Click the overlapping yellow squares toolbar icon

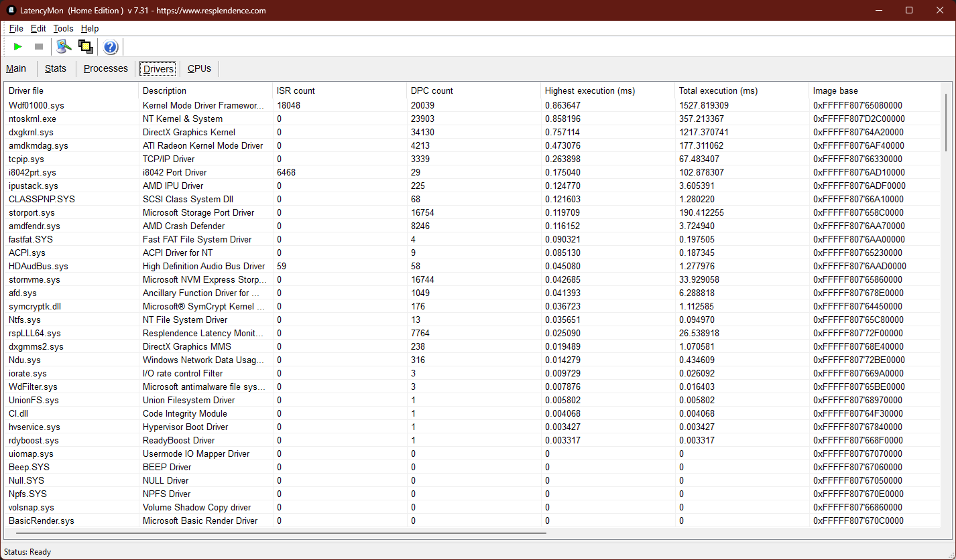coord(85,46)
